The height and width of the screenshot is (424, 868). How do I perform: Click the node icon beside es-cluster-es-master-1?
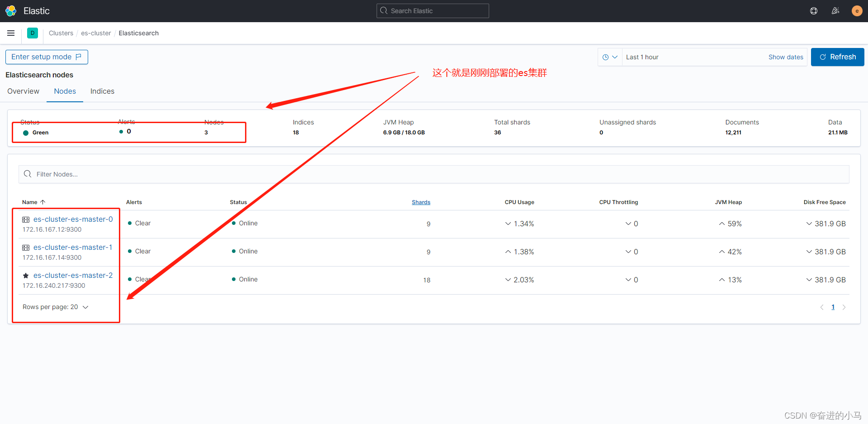pos(26,248)
